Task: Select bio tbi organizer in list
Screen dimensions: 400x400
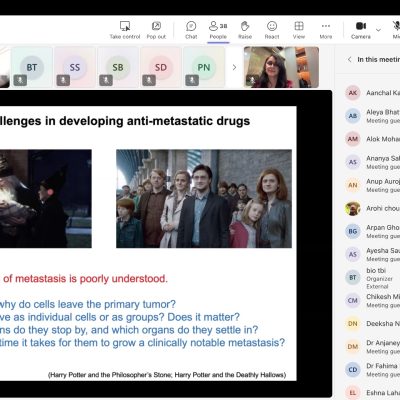Action: [372, 278]
